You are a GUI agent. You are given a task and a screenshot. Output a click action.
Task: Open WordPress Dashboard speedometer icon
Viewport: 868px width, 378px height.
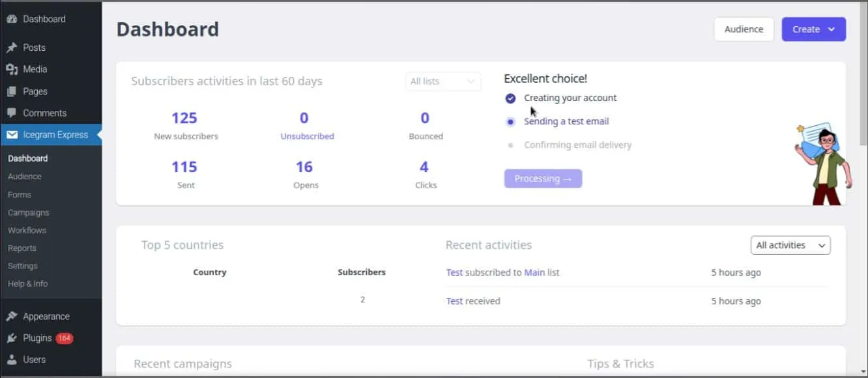[12, 19]
